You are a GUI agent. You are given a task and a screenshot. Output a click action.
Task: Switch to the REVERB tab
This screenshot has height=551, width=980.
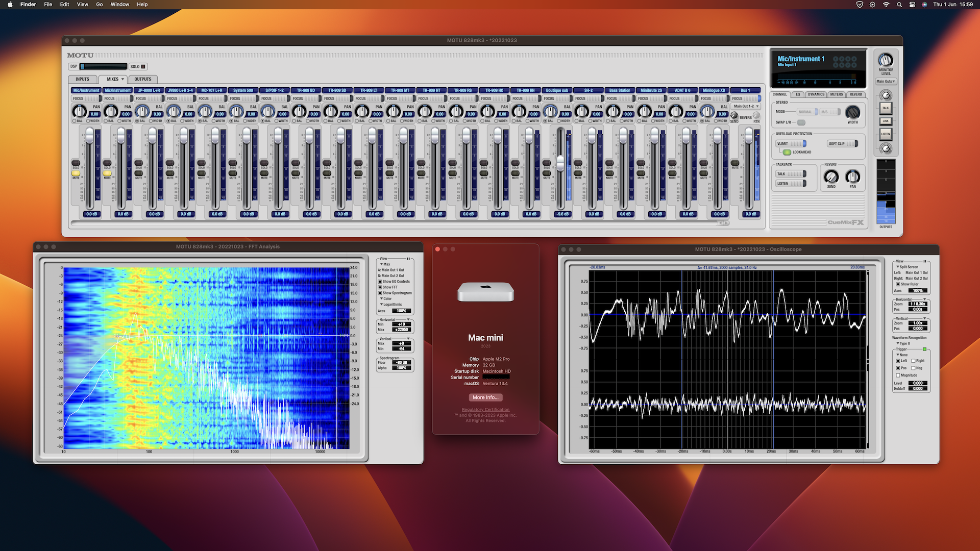pyautogui.click(x=856, y=94)
